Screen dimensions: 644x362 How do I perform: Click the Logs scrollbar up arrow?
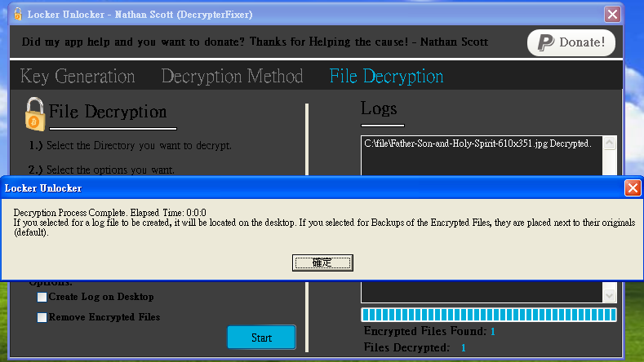(609, 143)
